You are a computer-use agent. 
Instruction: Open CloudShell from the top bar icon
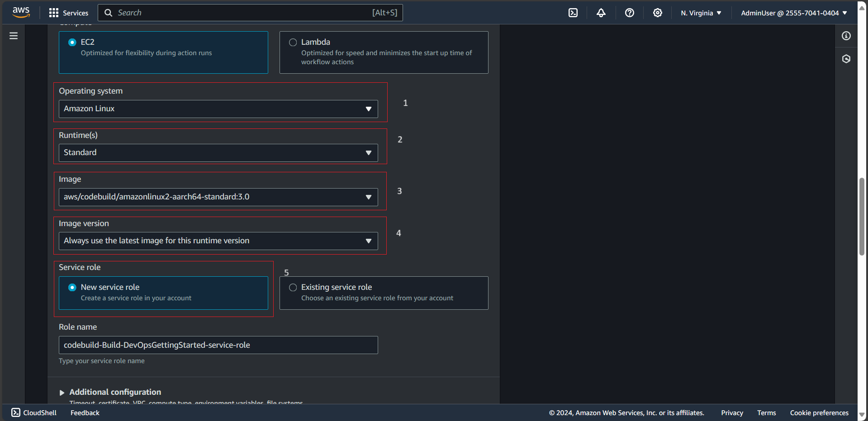tap(573, 13)
